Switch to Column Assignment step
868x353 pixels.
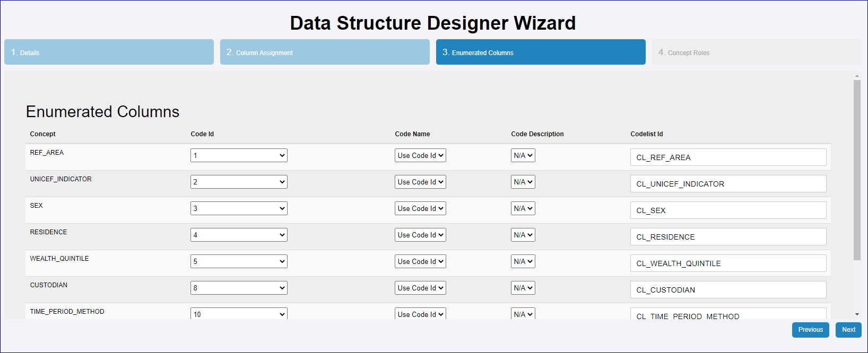tap(325, 52)
